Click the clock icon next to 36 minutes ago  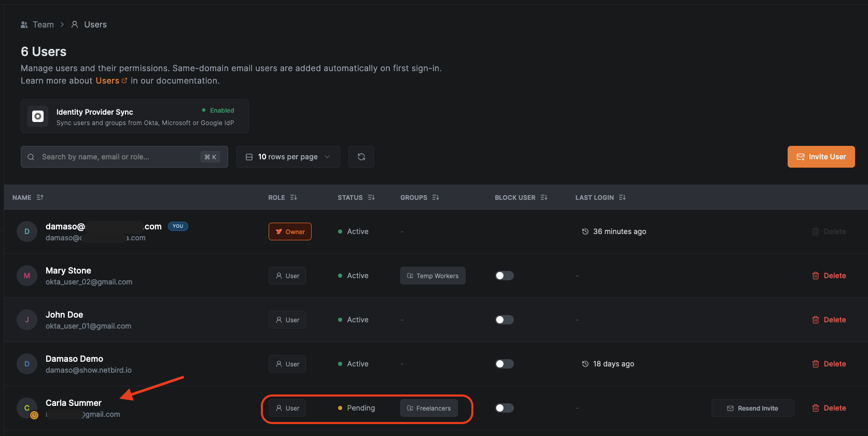point(585,231)
